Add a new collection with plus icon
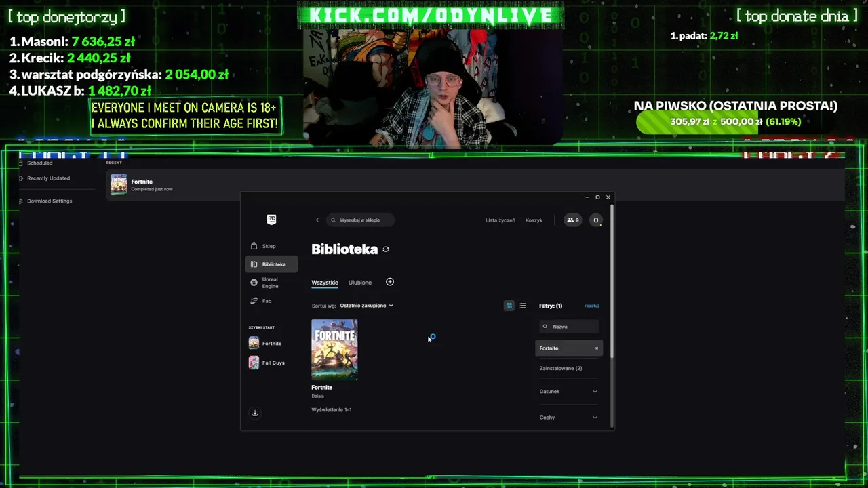The height and width of the screenshot is (488, 868). (x=390, y=282)
